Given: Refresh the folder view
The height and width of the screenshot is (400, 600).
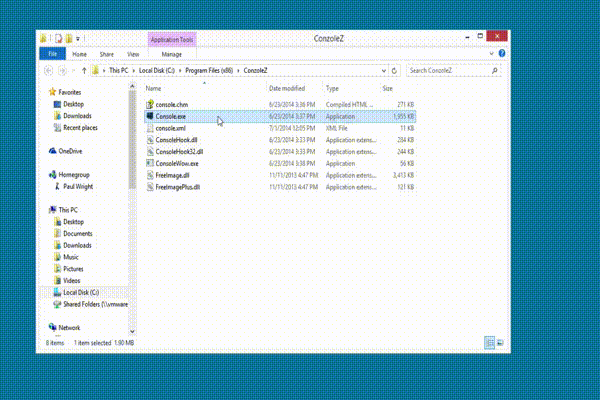Looking at the screenshot, I should 394,71.
